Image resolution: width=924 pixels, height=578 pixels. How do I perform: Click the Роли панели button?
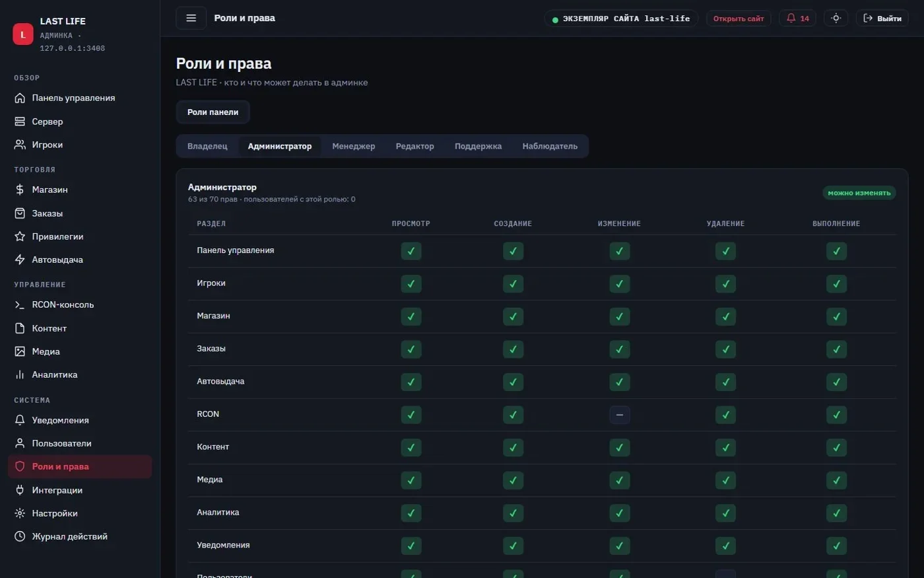(x=213, y=112)
